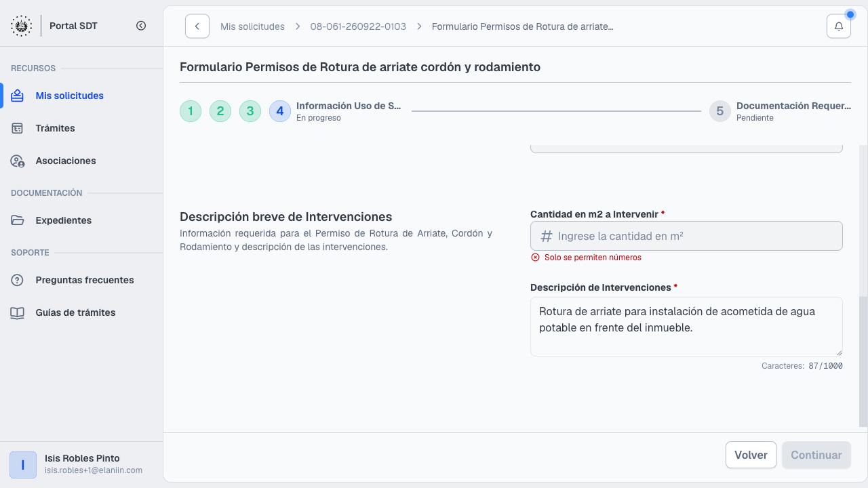
Task: Click the Formulario Permisos breadcrumb item
Action: point(522,26)
